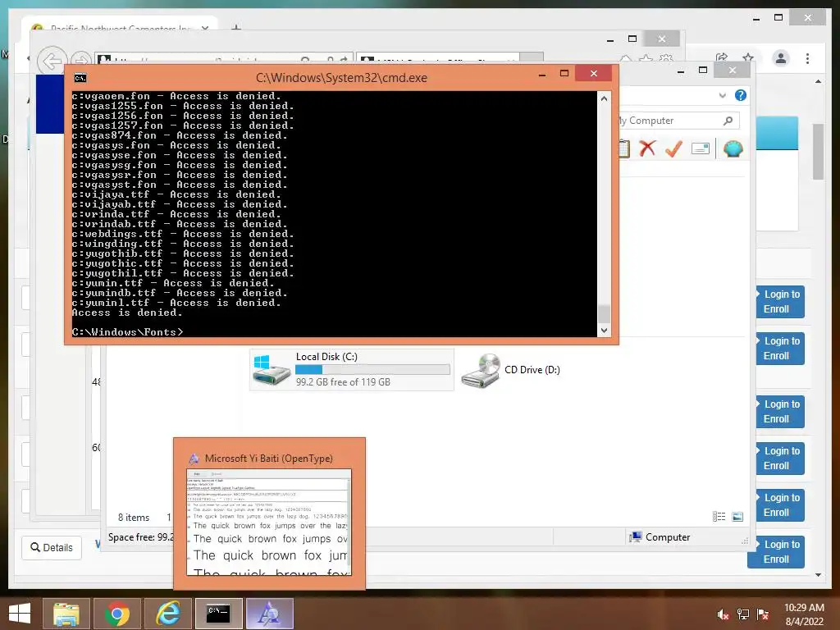Image resolution: width=840 pixels, height=630 pixels.
Task: Select the Pacific Northwest Carpenters Chrome tab
Action: click(120, 25)
